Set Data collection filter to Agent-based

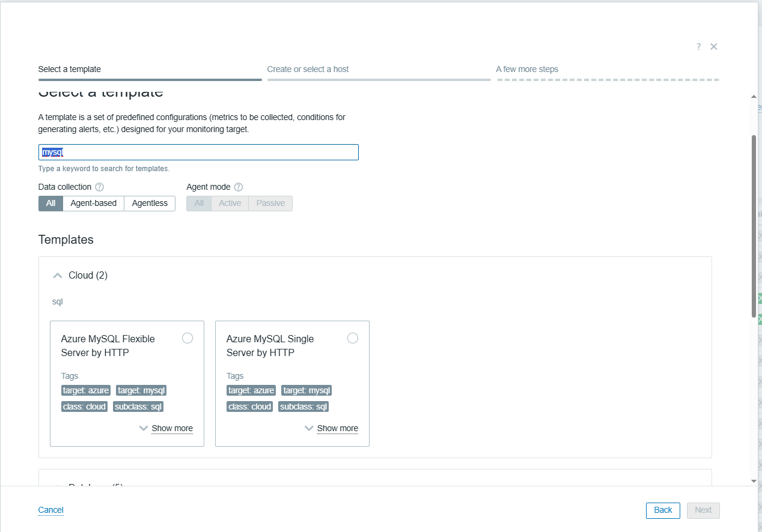pyautogui.click(x=93, y=204)
